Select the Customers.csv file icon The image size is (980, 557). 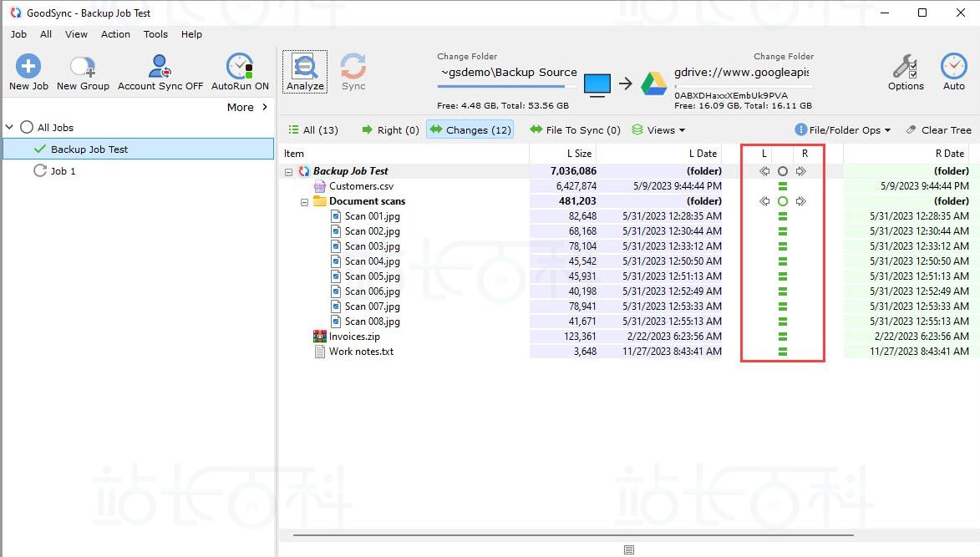coord(319,186)
